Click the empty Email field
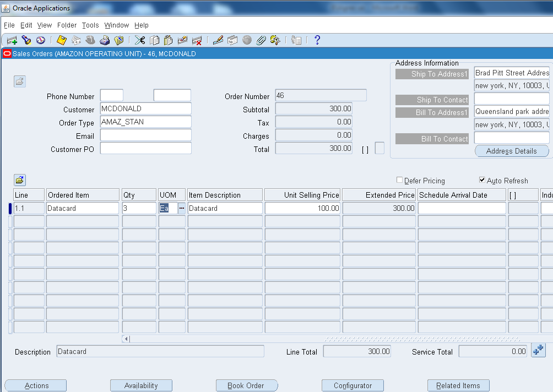This screenshot has width=553, height=392. tap(145, 135)
